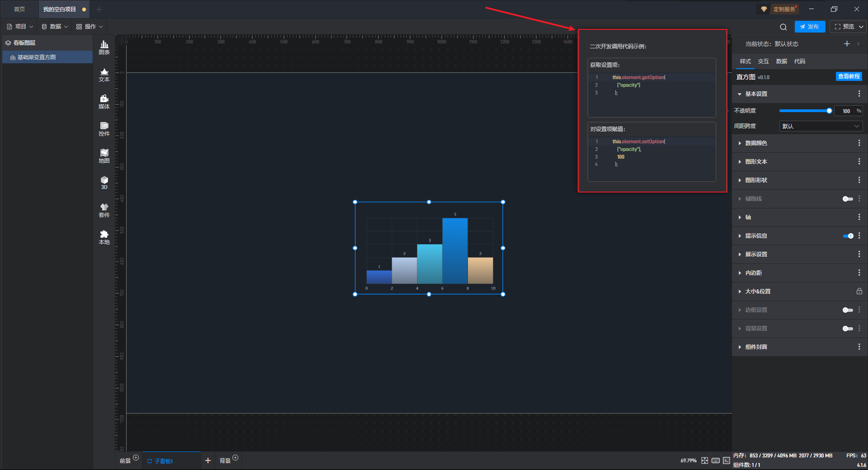Open the 3D components panel
The image size is (868, 470).
(x=104, y=183)
